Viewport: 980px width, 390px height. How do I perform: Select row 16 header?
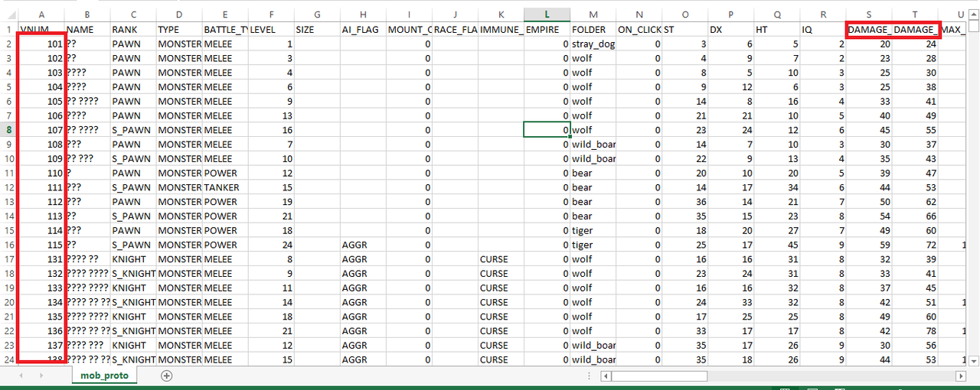point(8,245)
